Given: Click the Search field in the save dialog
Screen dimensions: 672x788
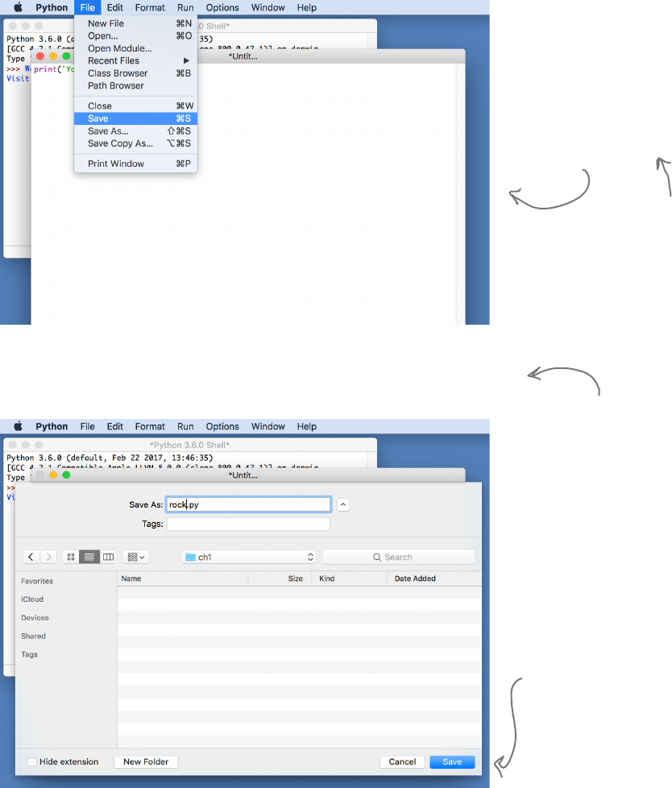Looking at the screenshot, I should click(399, 557).
